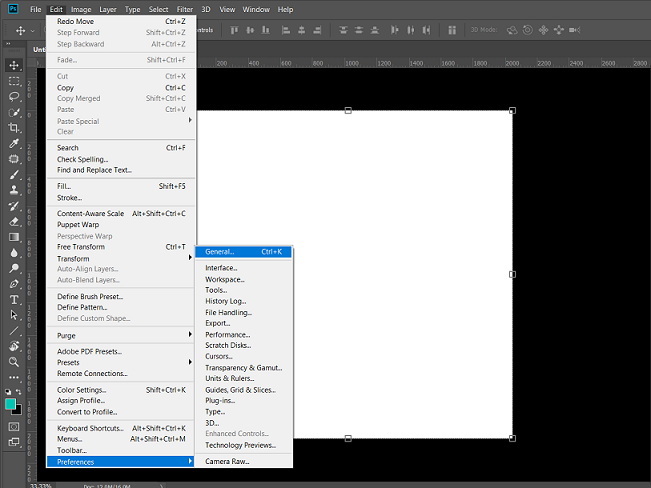Select the Lasso tool
The image size is (651, 488).
coord(14,97)
